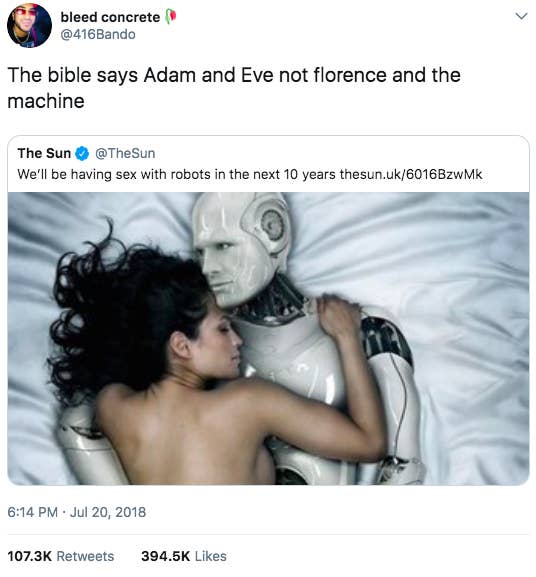The height and width of the screenshot is (577, 536).
Task: Click the Retweets label
Action: tap(85, 556)
